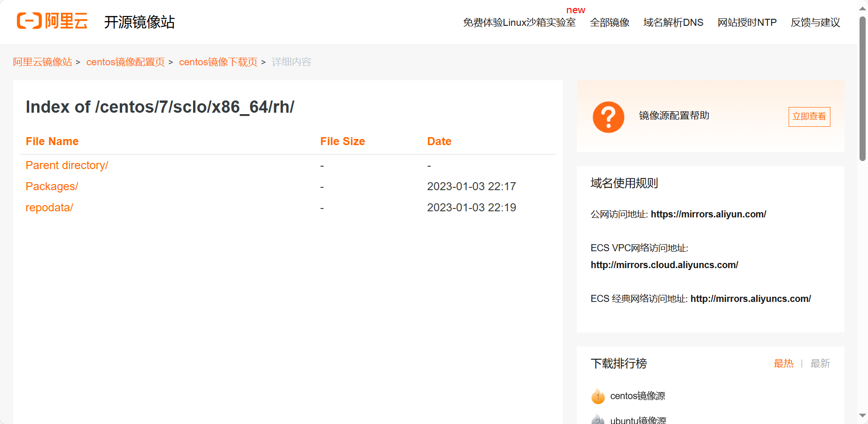The image size is (868, 424).
Task: Click the rank 1 flame icon beside centos镜像源
Action: (598, 396)
